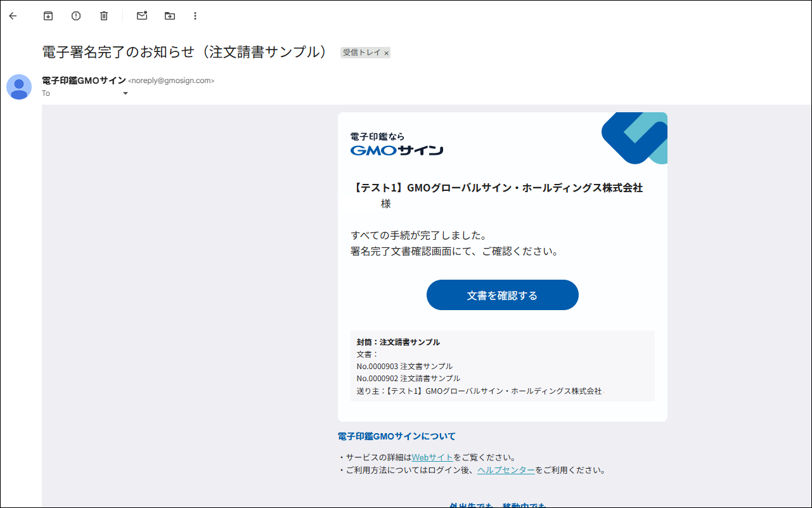Screen dimensions: 812x508
Task: Expand the recipient details under the sender
Action: [125, 93]
